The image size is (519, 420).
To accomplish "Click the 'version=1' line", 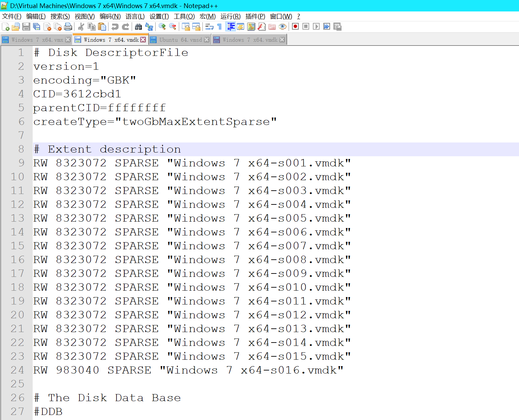I will pos(66,66).
